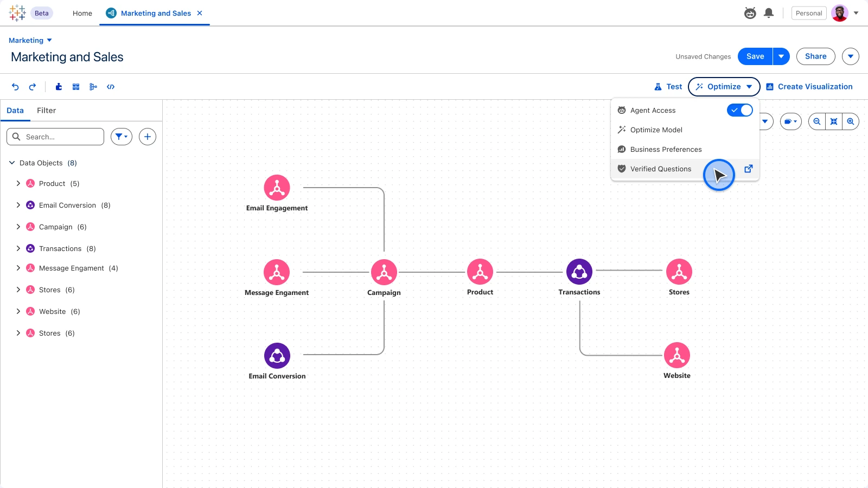The image size is (868, 488).
Task: Select the Transactions node on canvas
Action: (579, 272)
